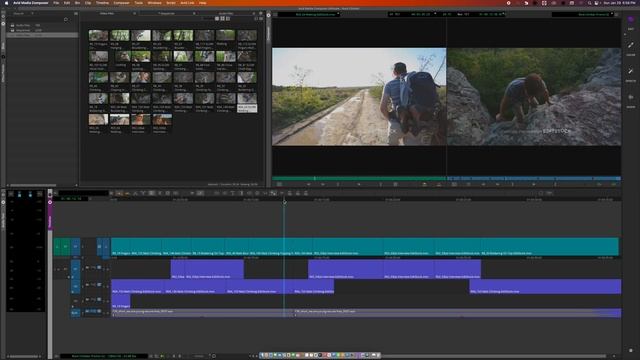Open the Edit menu
The height and width of the screenshot is (360, 640).
[x=67, y=3]
